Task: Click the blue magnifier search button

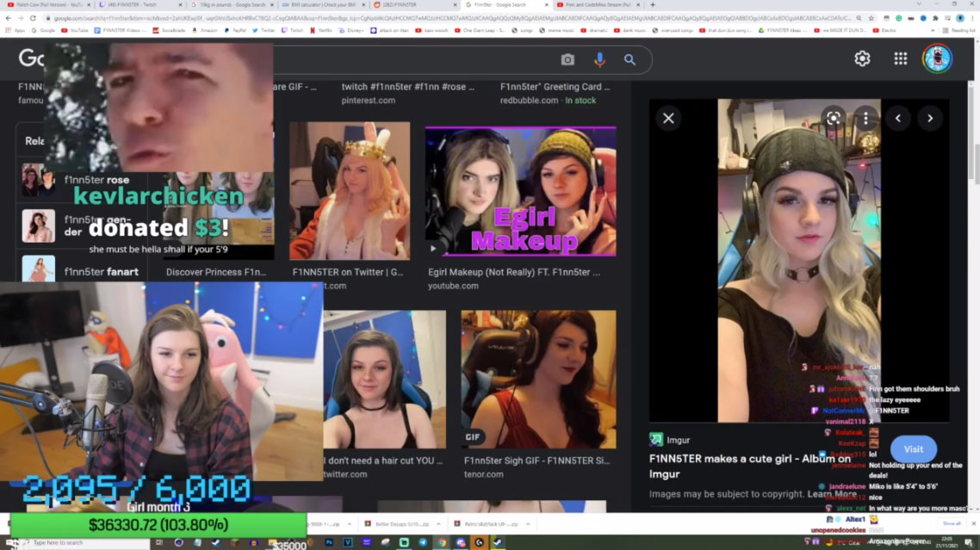Action: 630,59
